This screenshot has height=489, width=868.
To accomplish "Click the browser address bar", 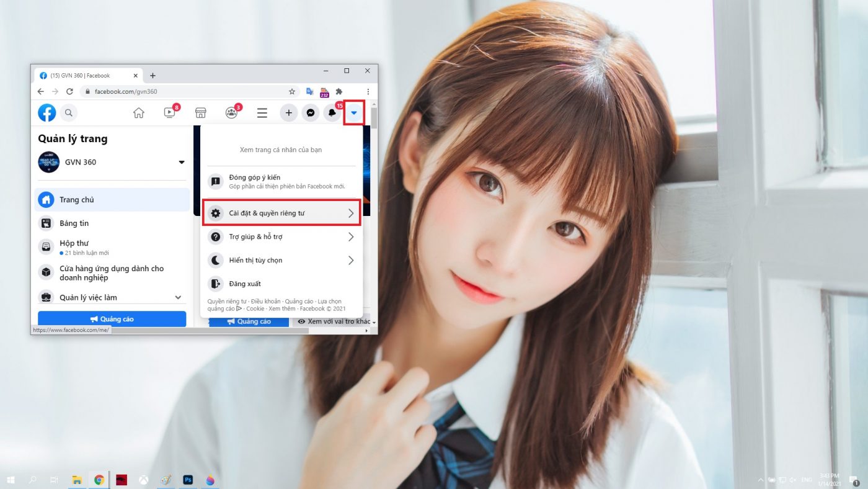I will [x=186, y=91].
